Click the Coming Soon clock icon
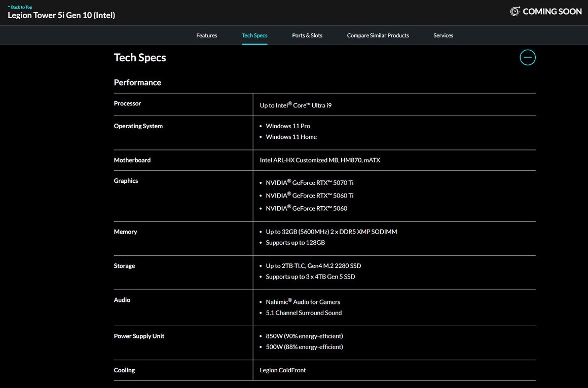This screenshot has width=588, height=388. [515, 11]
